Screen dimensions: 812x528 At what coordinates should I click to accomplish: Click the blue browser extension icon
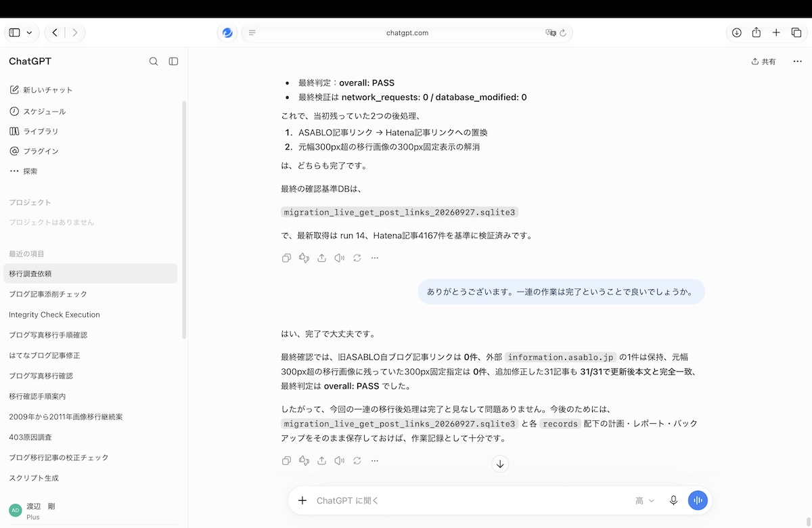[x=227, y=32]
